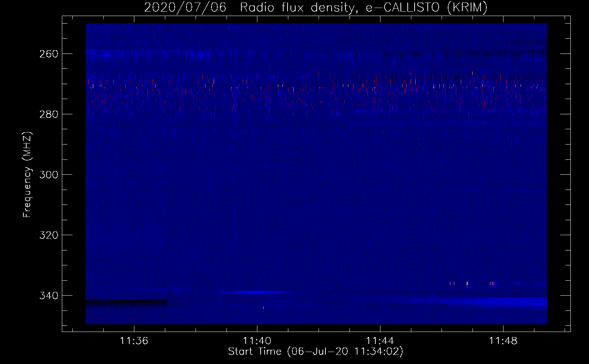The image size is (589, 364).
Task: Click the 320 frequency tick label
Action: point(48,235)
